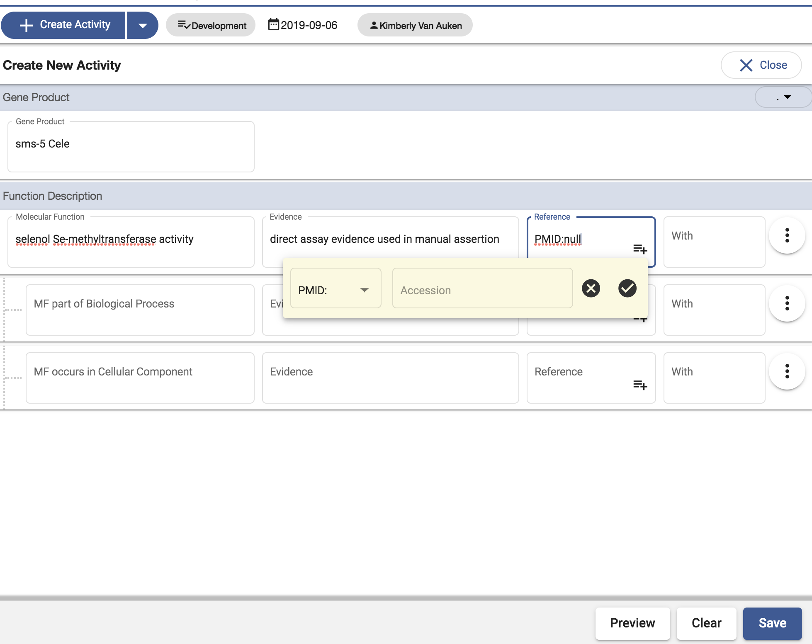Image resolution: width=812 pixels, height=644 pixels.
Task: Click the add reference list icon on the first Reference field
Action: point(640,249)
